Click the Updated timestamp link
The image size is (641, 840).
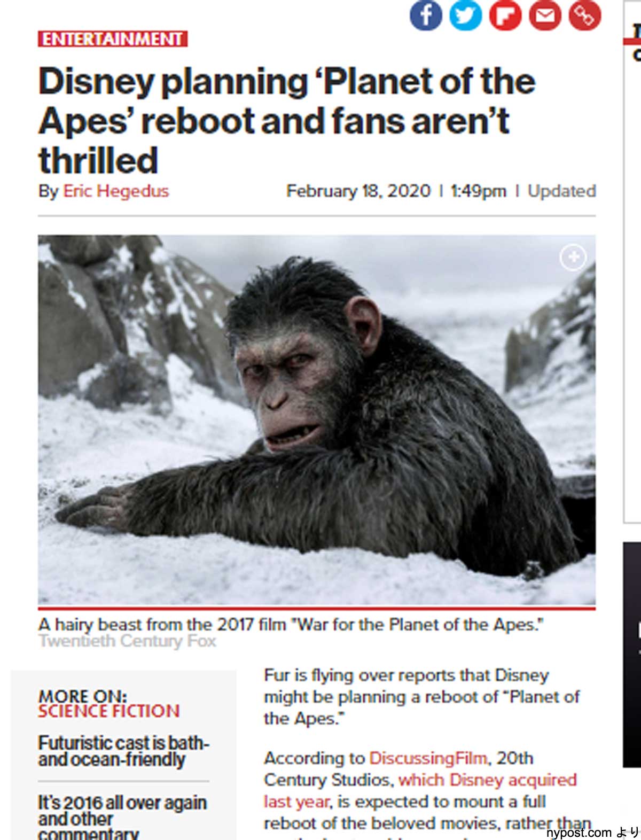click(x=561, y=191)
